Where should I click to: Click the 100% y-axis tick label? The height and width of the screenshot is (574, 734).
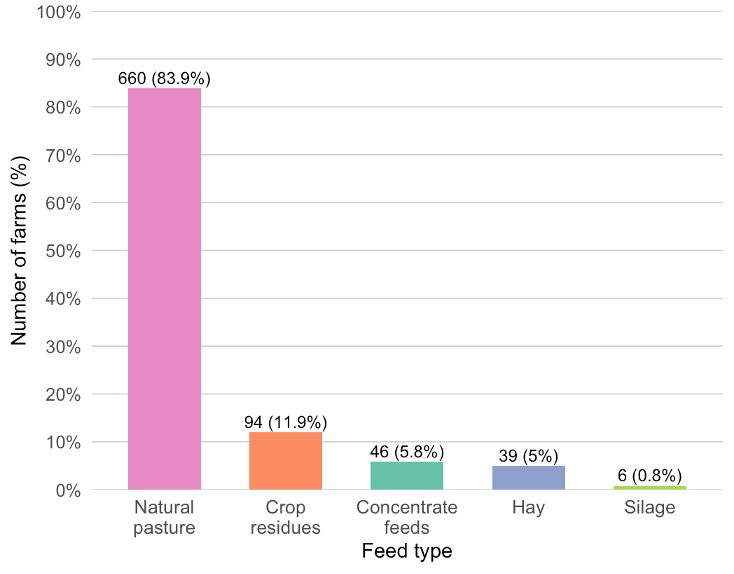pyautogui.click(x=59, y=12)
